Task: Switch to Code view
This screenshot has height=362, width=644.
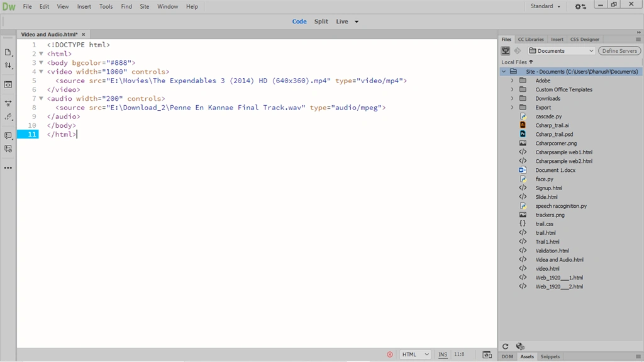Action: (x=299, y=21)
